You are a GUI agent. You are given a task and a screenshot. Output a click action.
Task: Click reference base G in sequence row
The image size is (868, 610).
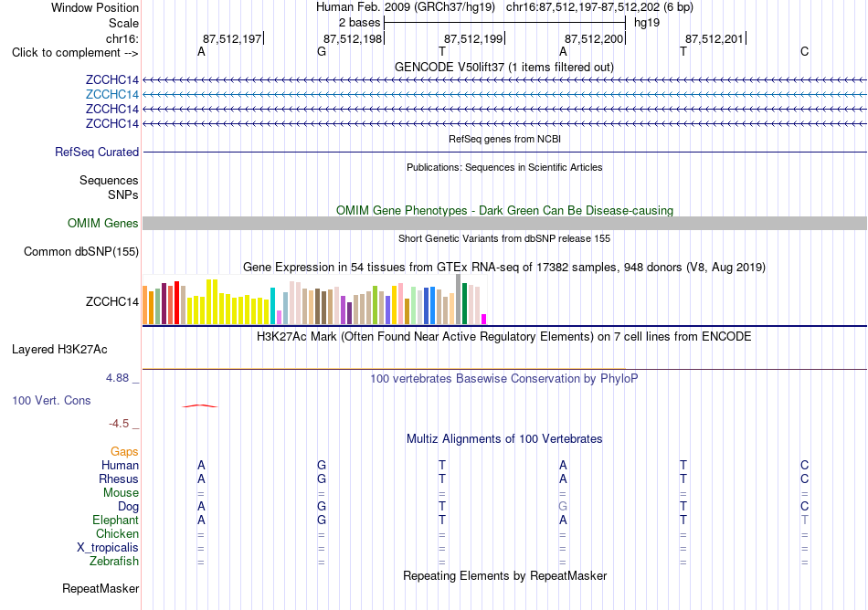pyautogui.click(x=322, y=52)
